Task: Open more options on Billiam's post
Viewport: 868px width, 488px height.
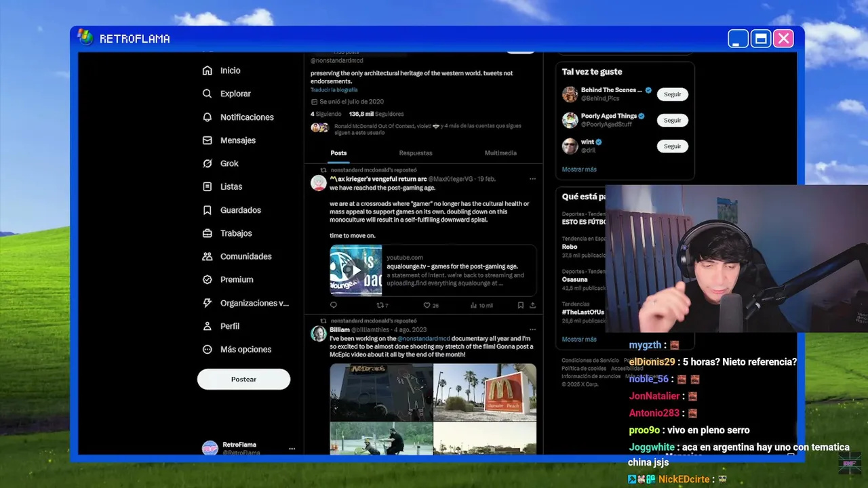Action: tap(532, 329)
